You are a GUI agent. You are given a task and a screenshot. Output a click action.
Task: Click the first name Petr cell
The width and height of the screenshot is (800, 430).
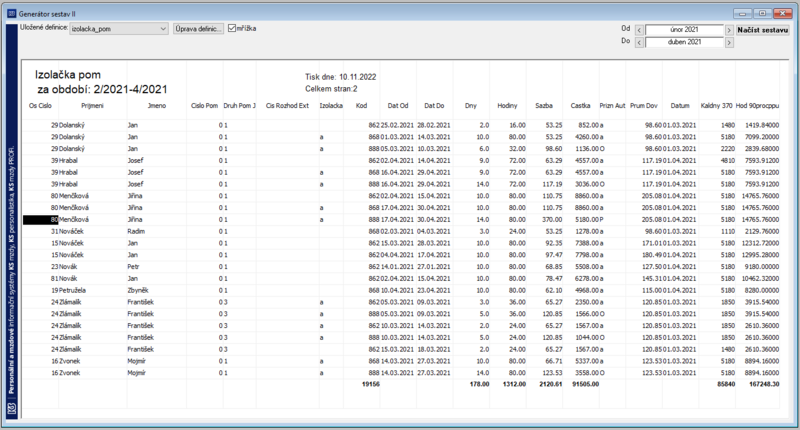[x=133, y=267]
